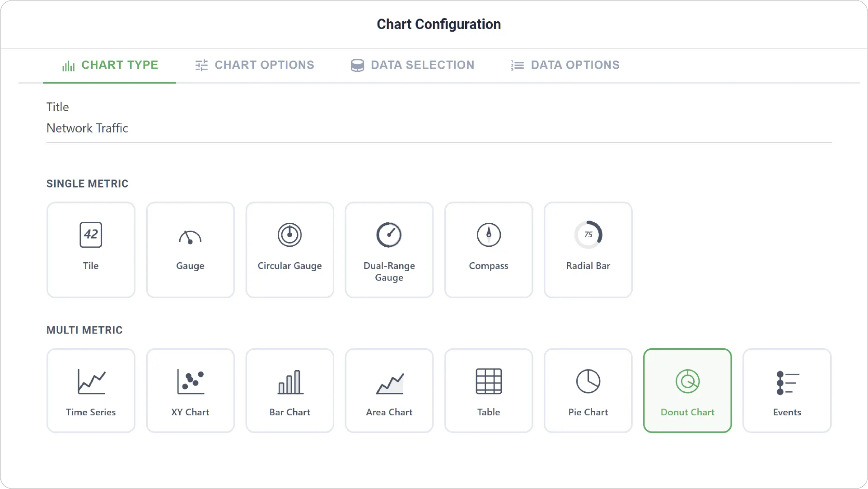Switch to the Chart Options tab
This screenshot has width=868, height=489.
point(255,65)
